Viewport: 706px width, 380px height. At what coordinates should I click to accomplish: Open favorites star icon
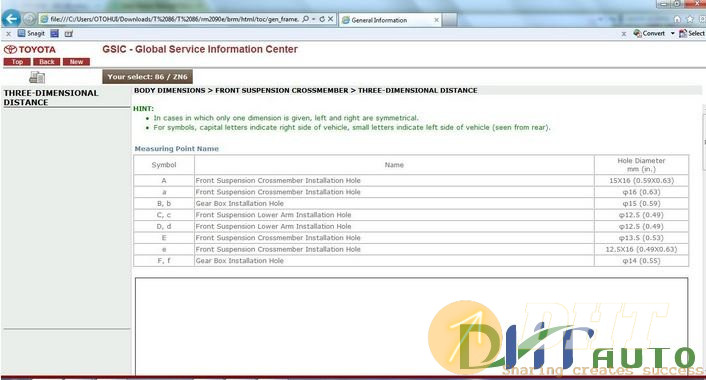tap(690, 19)
